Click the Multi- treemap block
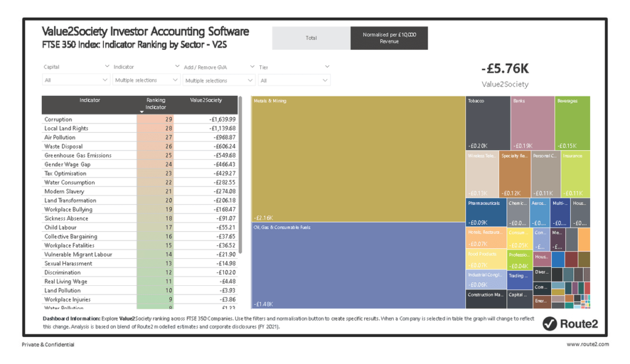The width and height of the screenshot is (630, 364). (x=560, y=213)
